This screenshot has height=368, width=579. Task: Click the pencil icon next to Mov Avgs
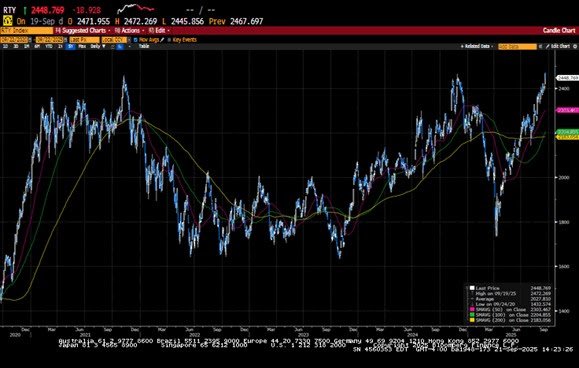(162, 39)
